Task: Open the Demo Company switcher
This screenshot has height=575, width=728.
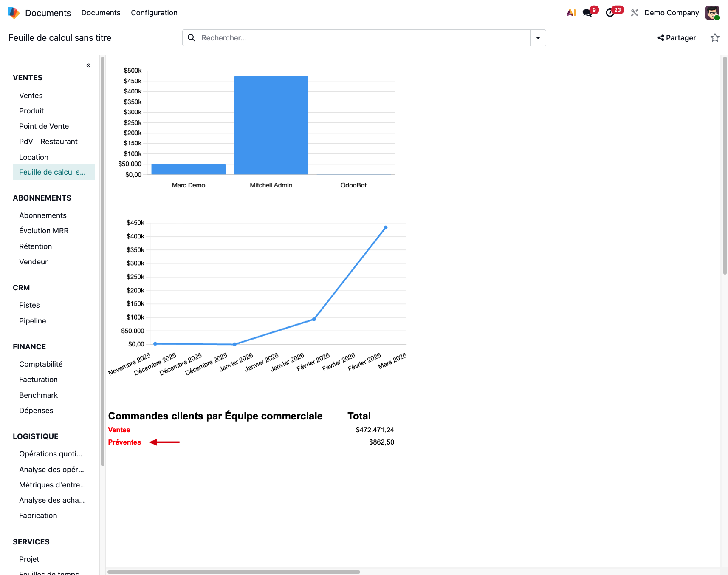Action: 671,13
